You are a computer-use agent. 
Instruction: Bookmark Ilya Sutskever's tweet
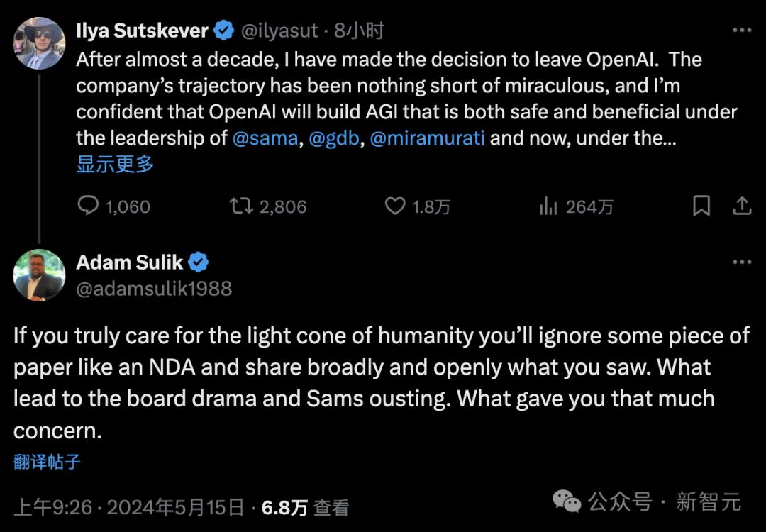click(x=701, y=206)
